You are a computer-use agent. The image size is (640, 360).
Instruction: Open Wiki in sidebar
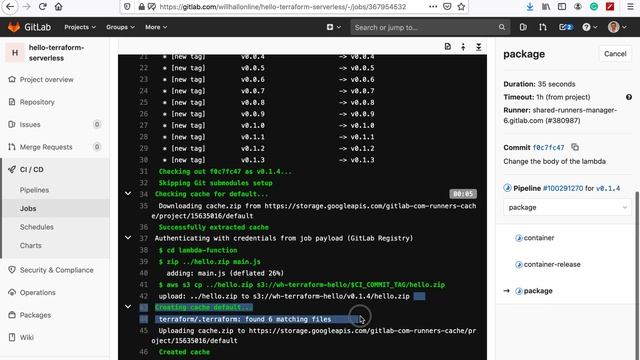pos(27,337)
